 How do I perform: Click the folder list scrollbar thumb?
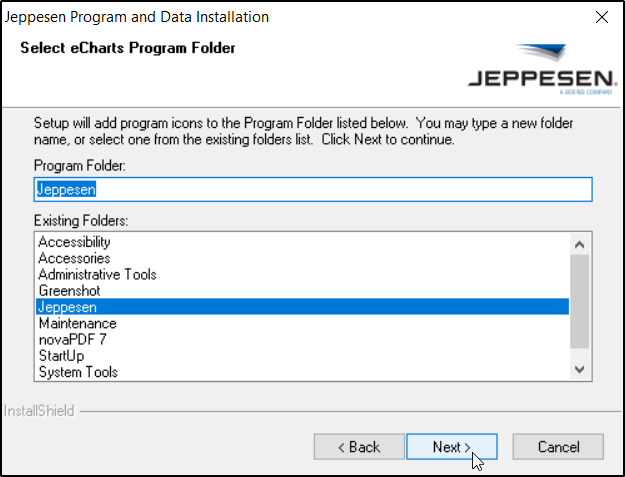[x=578, y=302]
